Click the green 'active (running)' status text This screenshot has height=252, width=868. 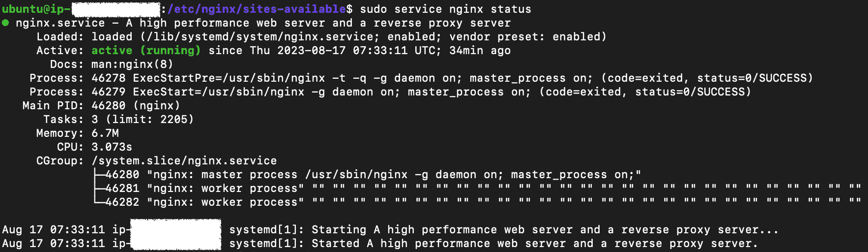pos(146,50)
